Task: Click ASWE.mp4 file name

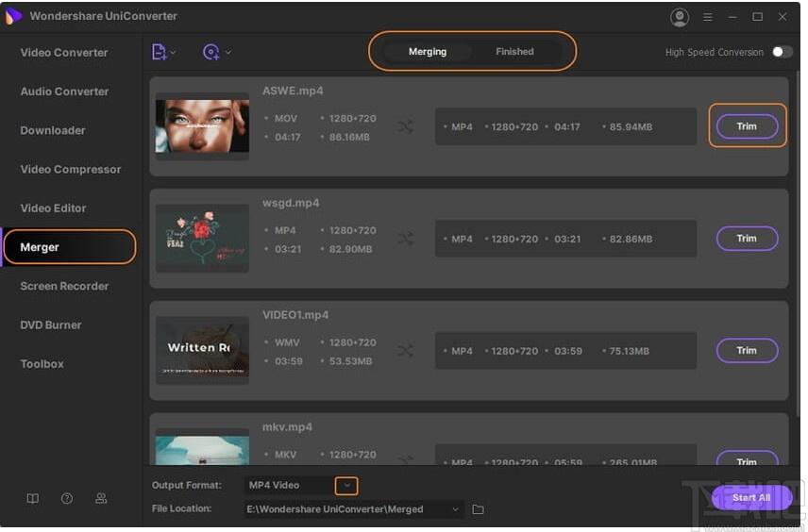Action: (x=293, y=91)
